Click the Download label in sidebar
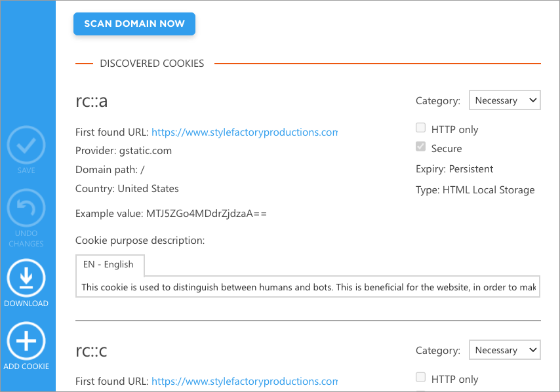 click(x=26, y=304)
